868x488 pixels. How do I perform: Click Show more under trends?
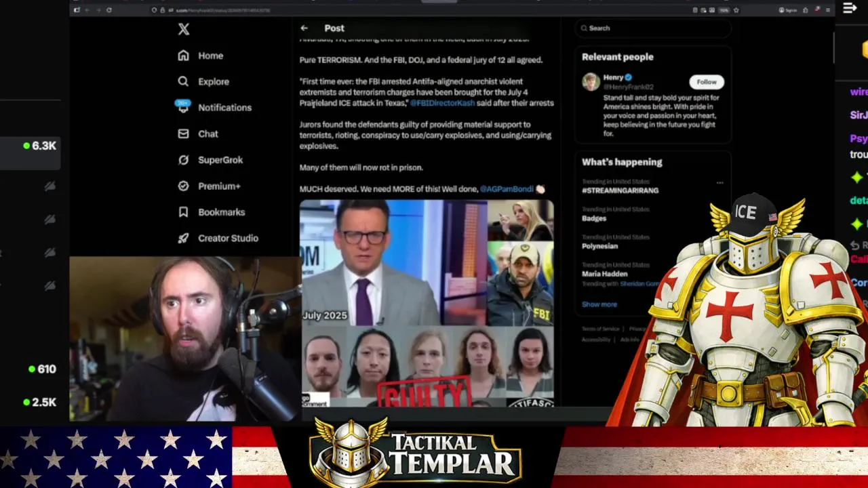(599, 304)
